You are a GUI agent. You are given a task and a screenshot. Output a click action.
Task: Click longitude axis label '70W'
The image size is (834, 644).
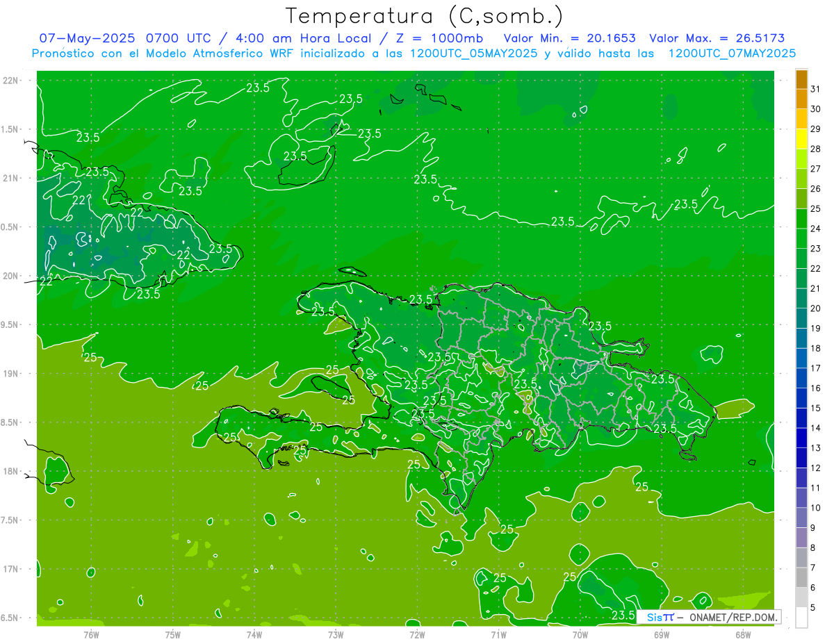580,634
